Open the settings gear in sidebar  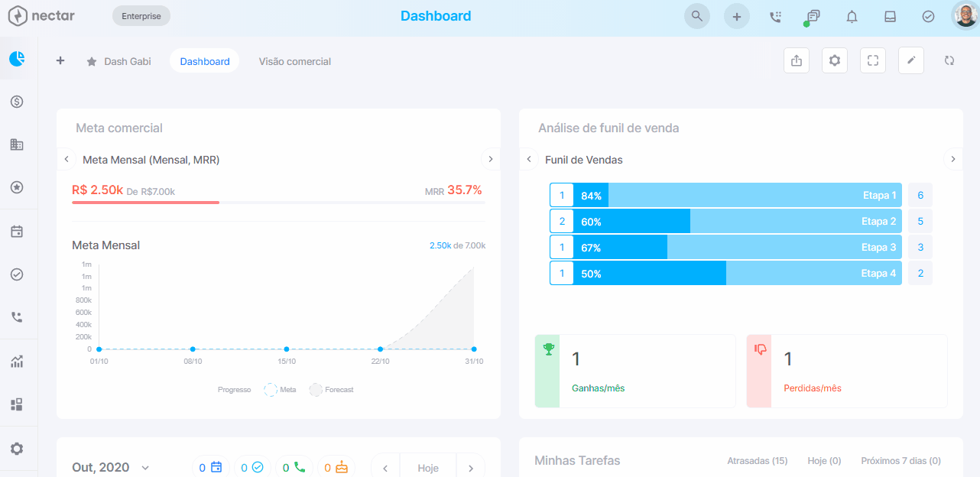click(x=17, y=449)
